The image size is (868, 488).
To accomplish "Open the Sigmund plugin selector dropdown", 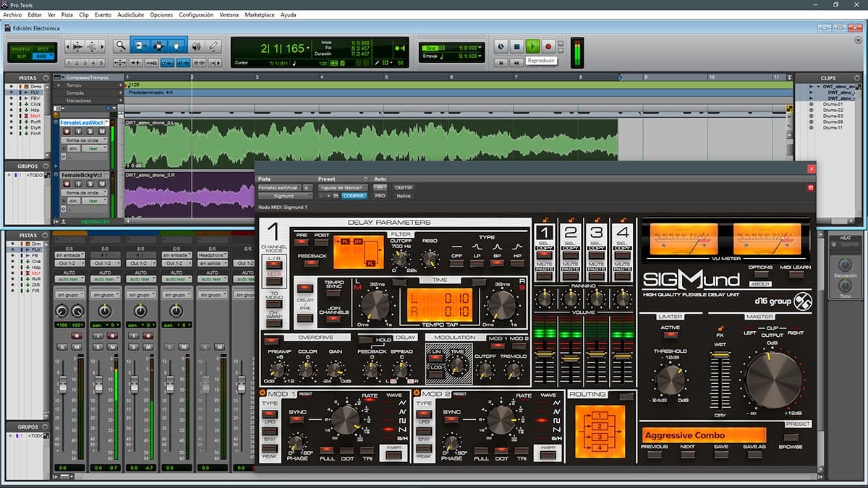I will pos(285,196).
